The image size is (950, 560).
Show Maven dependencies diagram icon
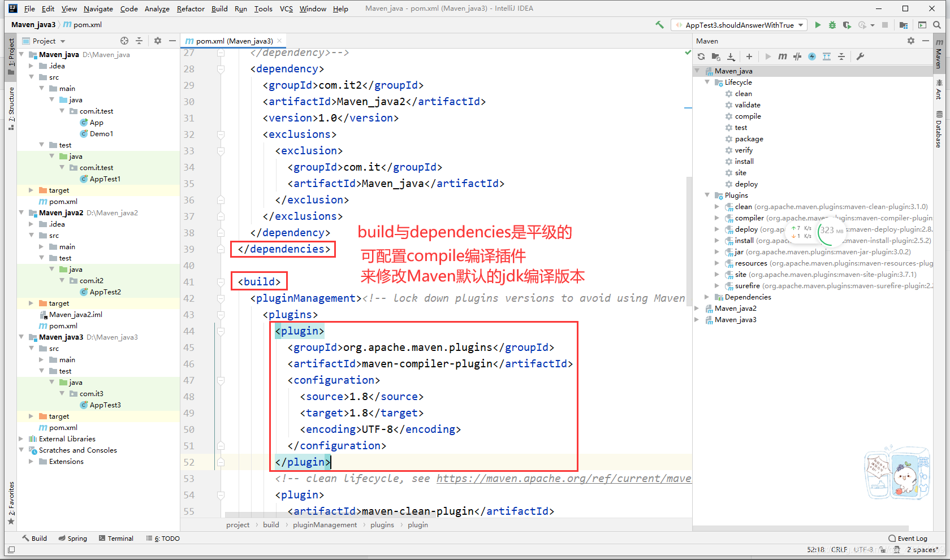(x=827, y=57)
